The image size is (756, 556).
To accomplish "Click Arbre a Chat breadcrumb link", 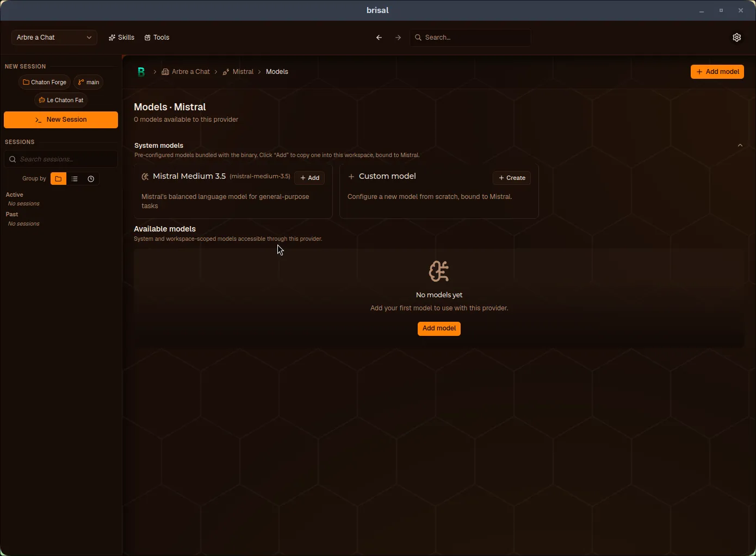I will (185, 72).
